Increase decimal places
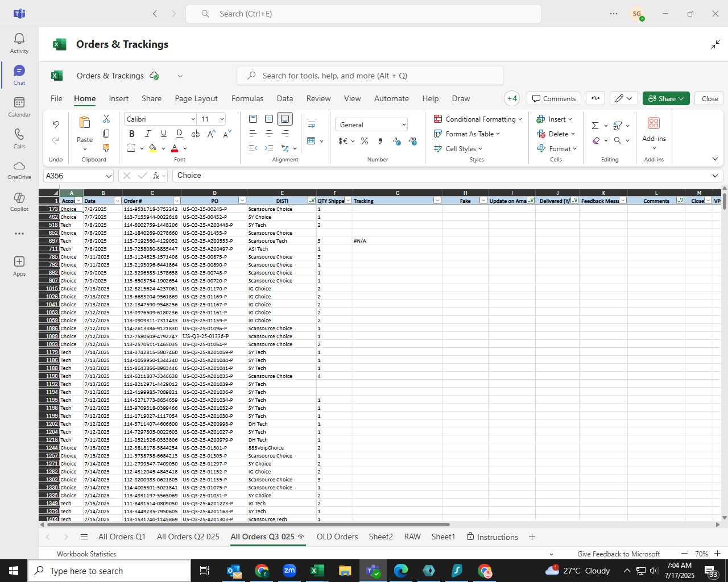This screenshot has height=582, width=728. pyautogui.click(x=397, y=141)
